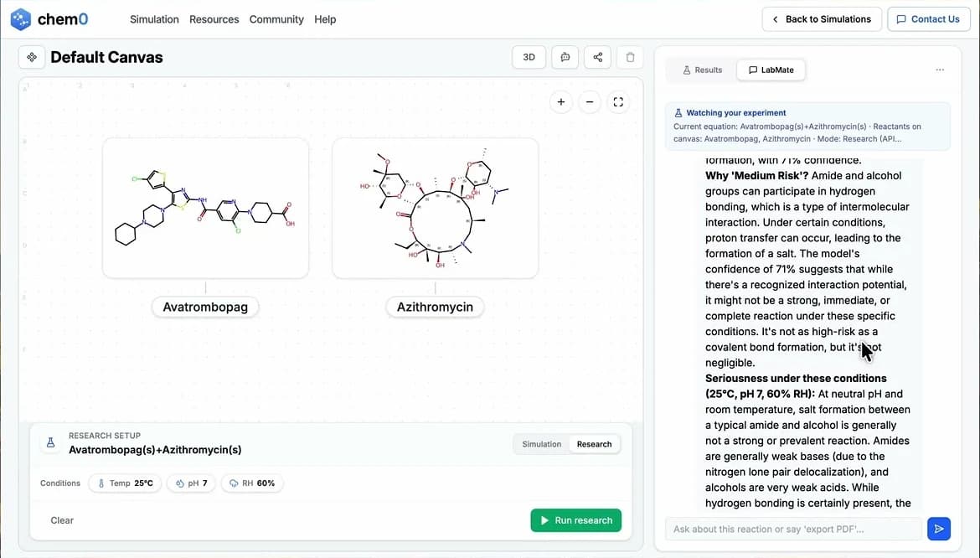Zoom in on the canvas
This screenshot has width=980, height=558.
pyautogui.click(x=560, y=102)
